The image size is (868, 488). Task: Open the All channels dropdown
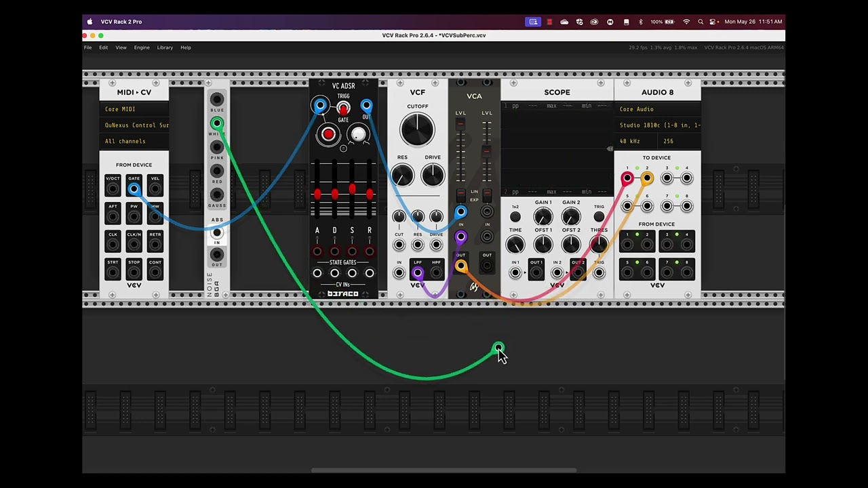134,141
